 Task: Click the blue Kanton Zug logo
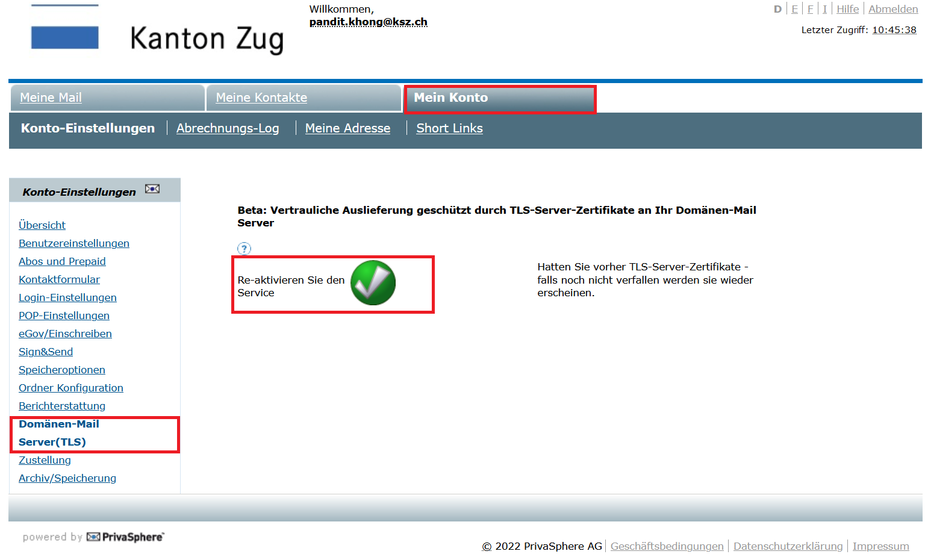pyautogui.click(x=65, y=37)
